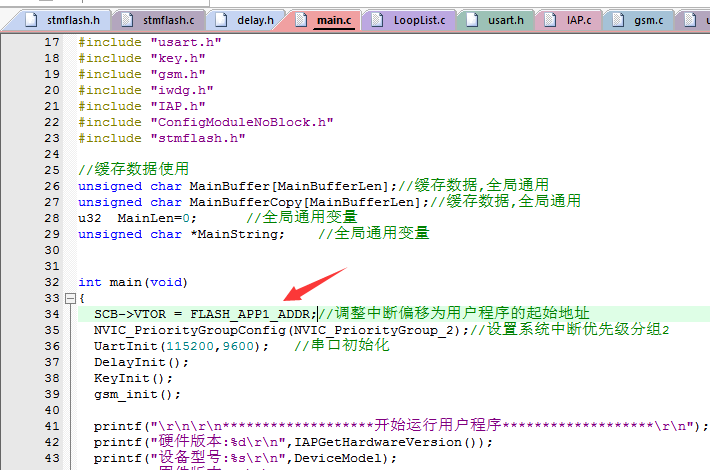The width and height of the screenshot is (710, 470).
Task: Click the file icon on stmflash.h tab
Action: click(31, 20)
